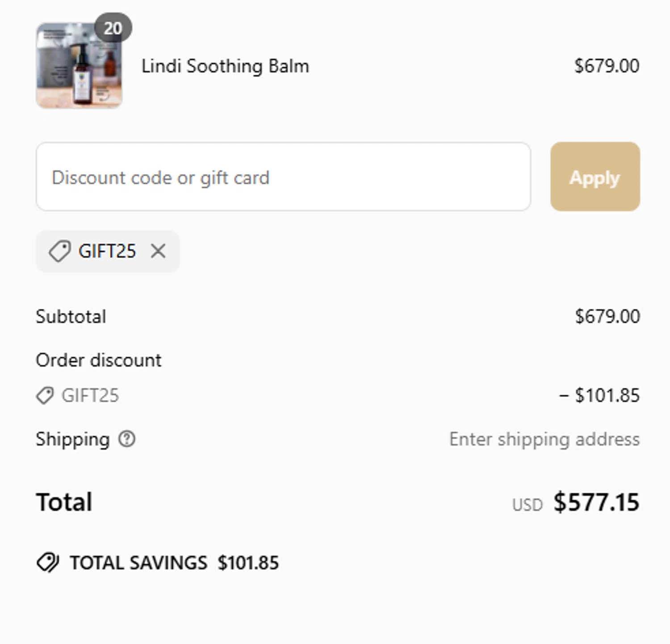Screen dimensions: 670x644
Task: Click the tag icon under Order discount
Action: tap(45, 396)
